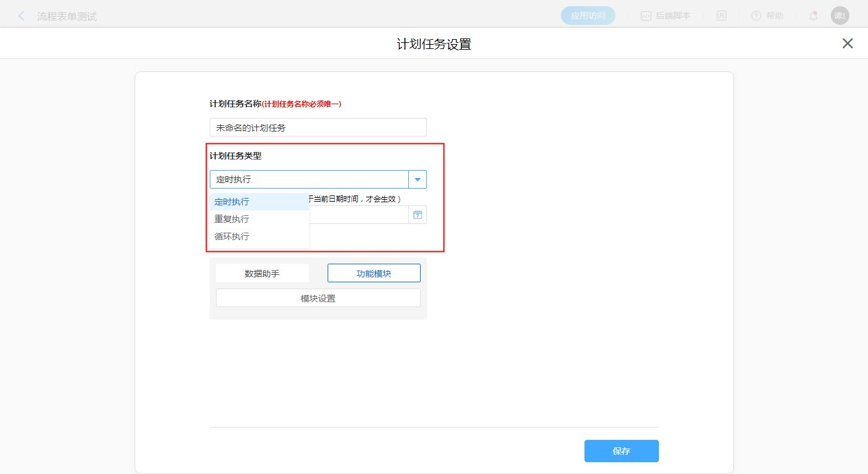Click the 模块设置 button
The height and width of the screenshot is (474, 868).
[x=318, y=298]
